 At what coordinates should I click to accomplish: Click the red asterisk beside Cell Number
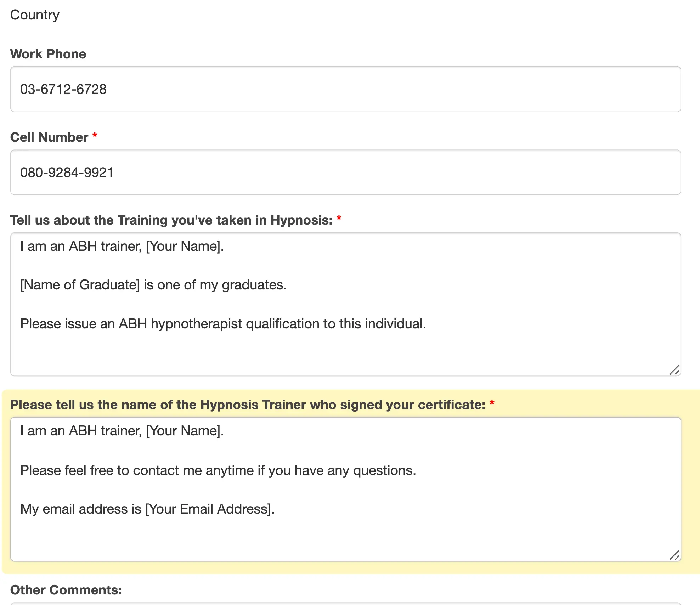pyautogui.click(x=95, y=136)
